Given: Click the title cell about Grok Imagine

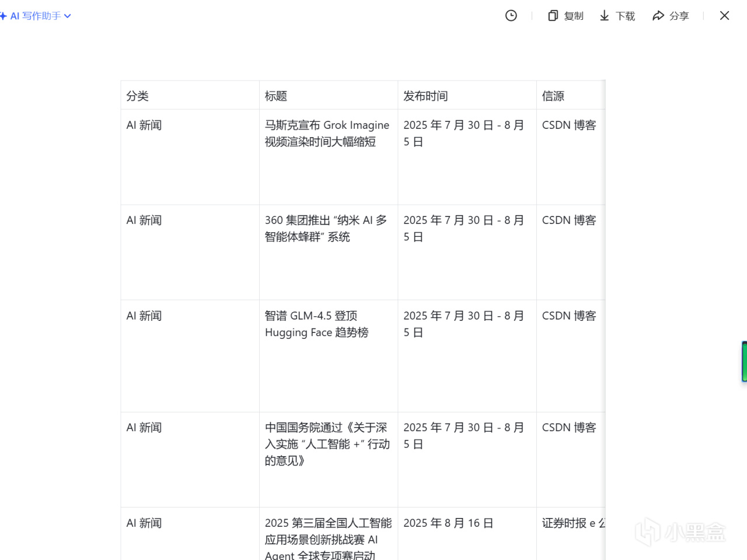Looking at the screenshot, I should (329, 157).
